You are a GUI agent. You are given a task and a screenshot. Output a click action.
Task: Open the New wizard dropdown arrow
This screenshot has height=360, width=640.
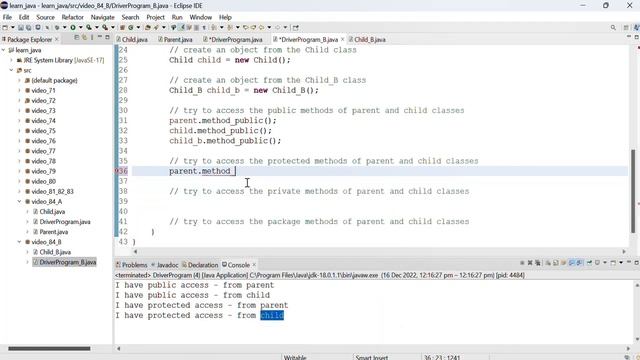point(13,27)
